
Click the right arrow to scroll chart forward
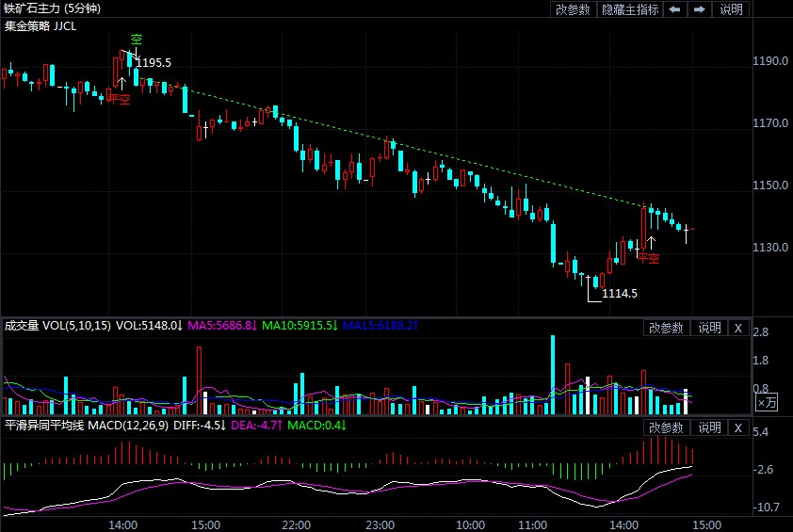coord(699,9)
